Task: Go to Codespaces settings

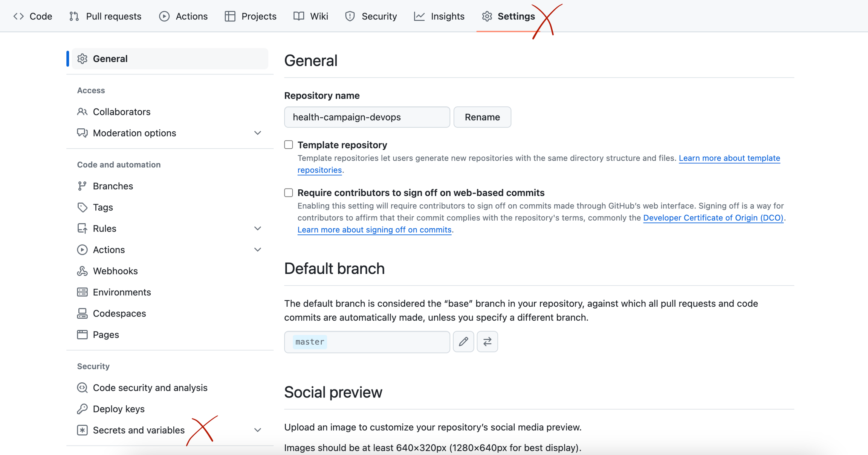Action: 119,313
